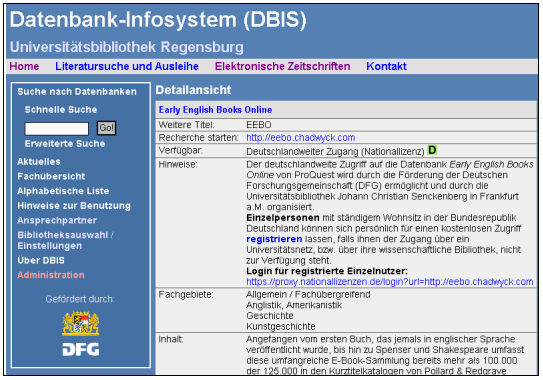Open Early English Books Online title link
Viewport: 543px width, 380px height.
point(215,110)
